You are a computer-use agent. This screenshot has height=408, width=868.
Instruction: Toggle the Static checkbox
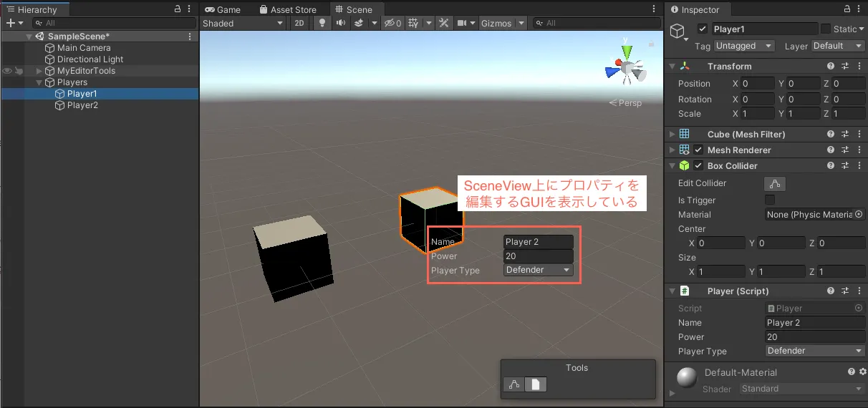coord(826,29)
